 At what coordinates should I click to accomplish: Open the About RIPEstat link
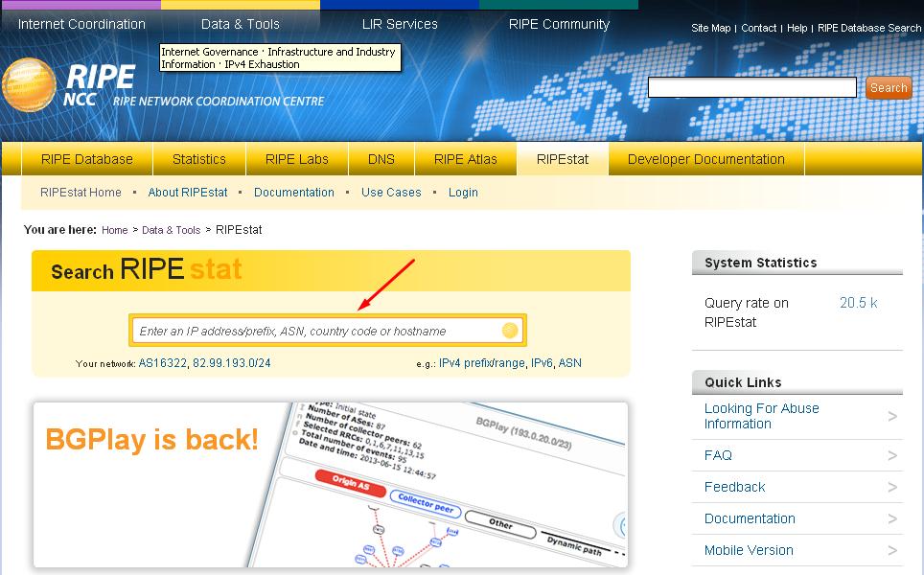[x=188, y=193]
